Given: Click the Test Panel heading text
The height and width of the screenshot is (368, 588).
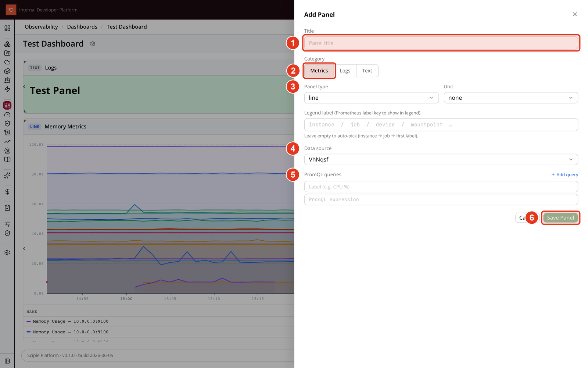Looking at the screenshot, I should click(x=55, y=91).
